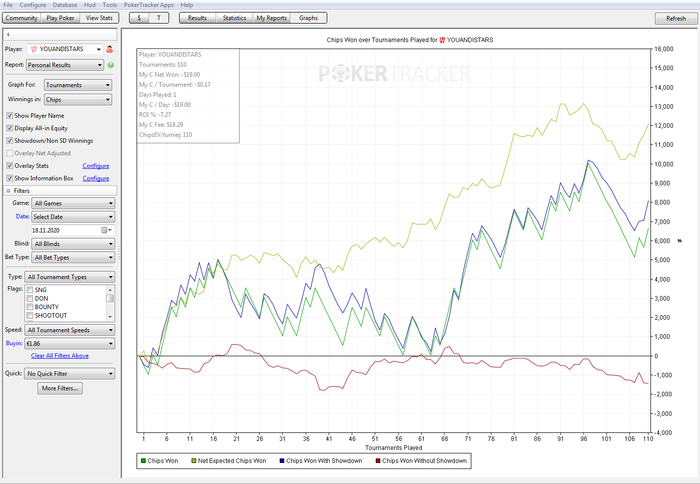Open the All Tournament Types dropdown
The image size is (700, 484).
pyautogui.click(x=70, y=277)
